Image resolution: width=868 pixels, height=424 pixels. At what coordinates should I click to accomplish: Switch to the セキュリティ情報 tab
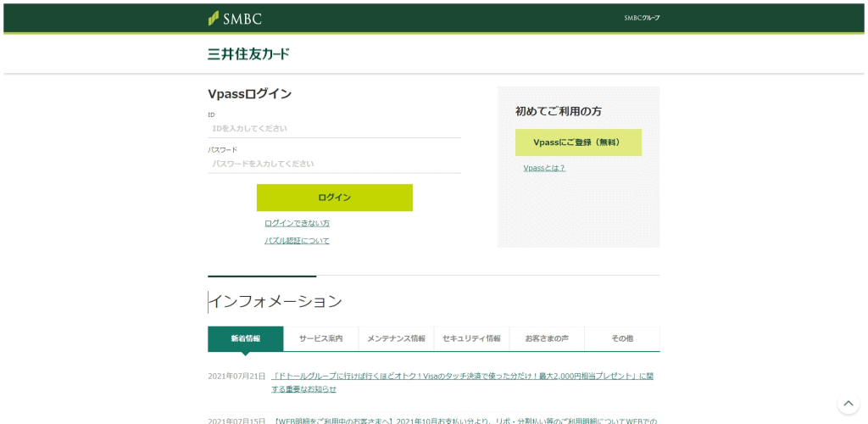point(471,338)
